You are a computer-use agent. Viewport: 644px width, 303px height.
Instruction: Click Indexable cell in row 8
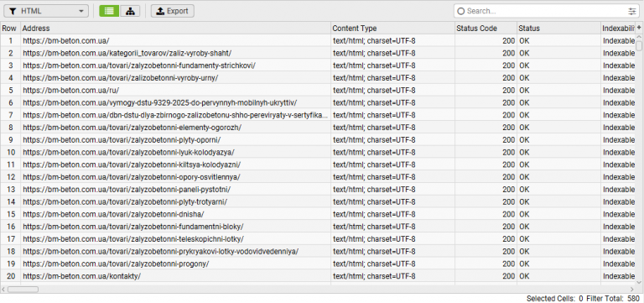pos(618,128)
